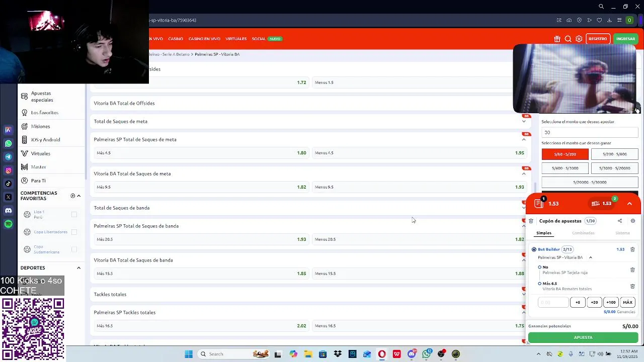The image size is (644, 362).
Task: Open the Virtuales header menu
Action: coord(236,39)
